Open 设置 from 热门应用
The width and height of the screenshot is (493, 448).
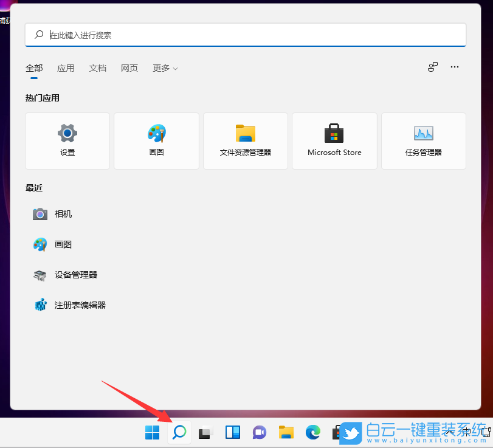coord(67,140)
